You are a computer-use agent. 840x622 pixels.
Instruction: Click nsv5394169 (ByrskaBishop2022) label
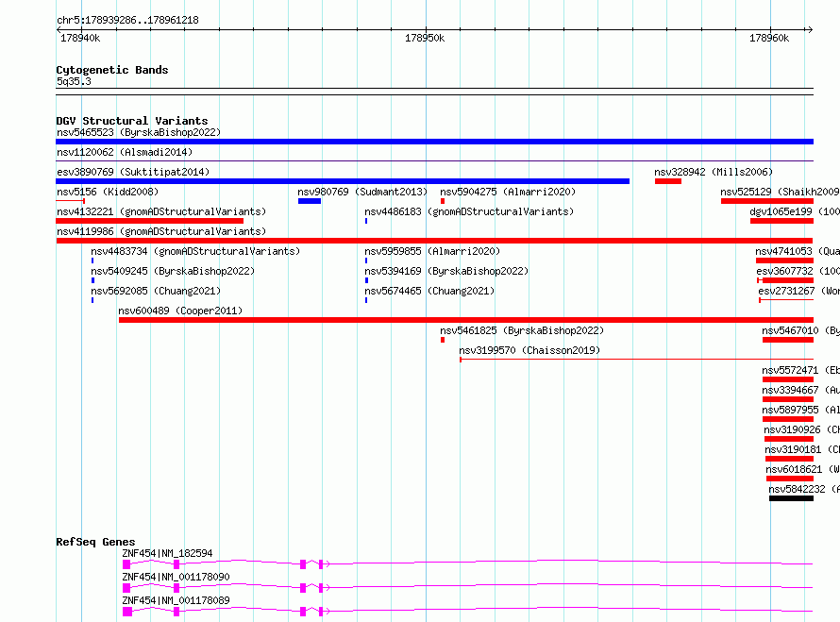(446, 271)
